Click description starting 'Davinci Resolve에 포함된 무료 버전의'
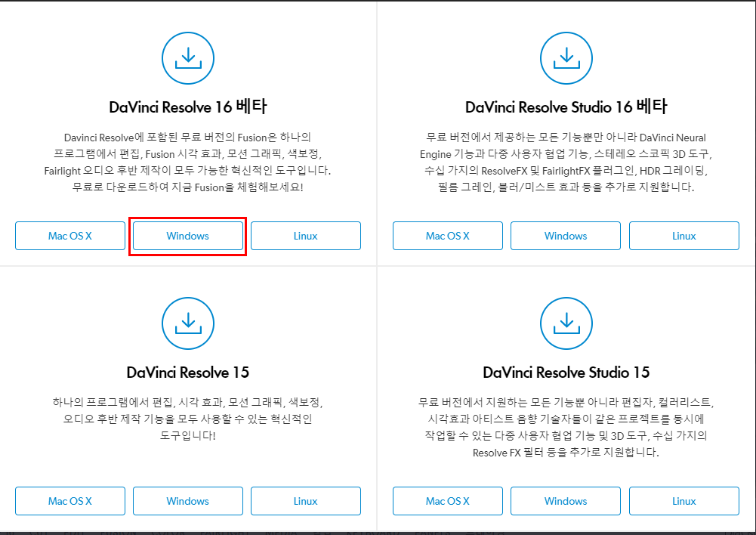The width and height of the screenshot is (756, 535). [x=188, y=162]
